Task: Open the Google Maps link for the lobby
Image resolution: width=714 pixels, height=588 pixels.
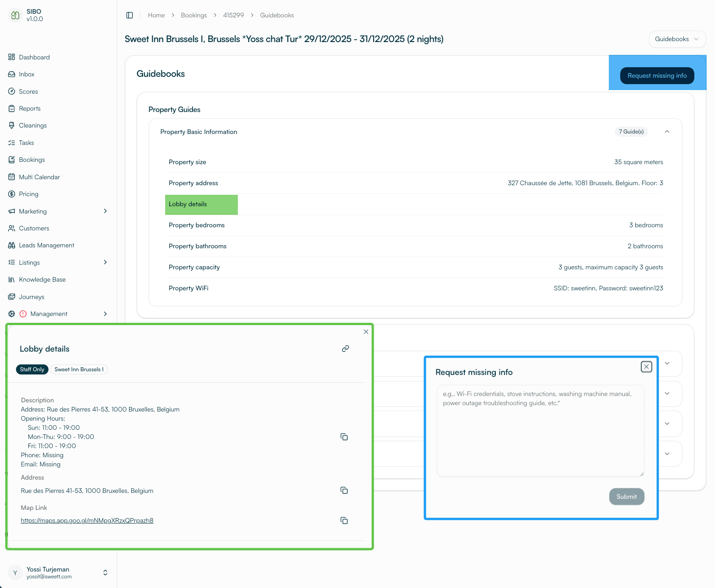Action: point(87,520)
